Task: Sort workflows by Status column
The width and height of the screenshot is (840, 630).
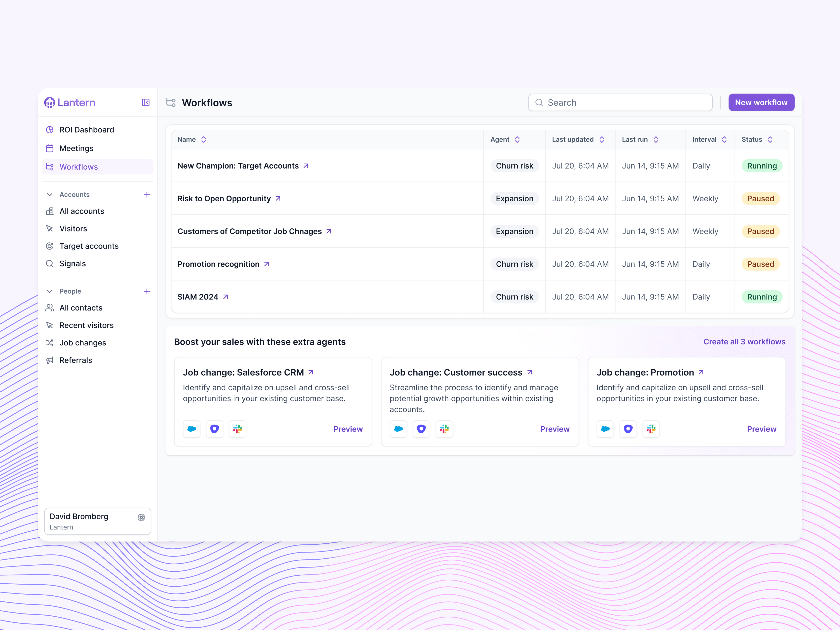Action: (770, 139)
